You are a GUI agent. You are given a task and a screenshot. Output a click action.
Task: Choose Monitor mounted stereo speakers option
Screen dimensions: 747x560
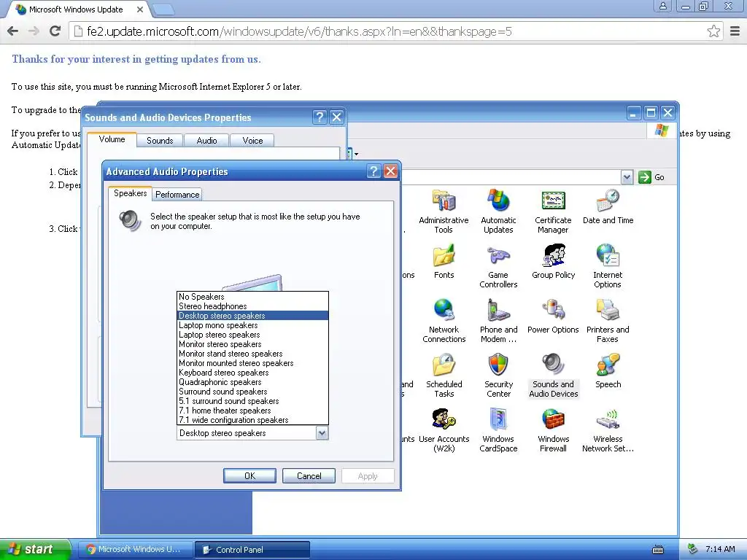pyautogui.click(x=252, y=363)
